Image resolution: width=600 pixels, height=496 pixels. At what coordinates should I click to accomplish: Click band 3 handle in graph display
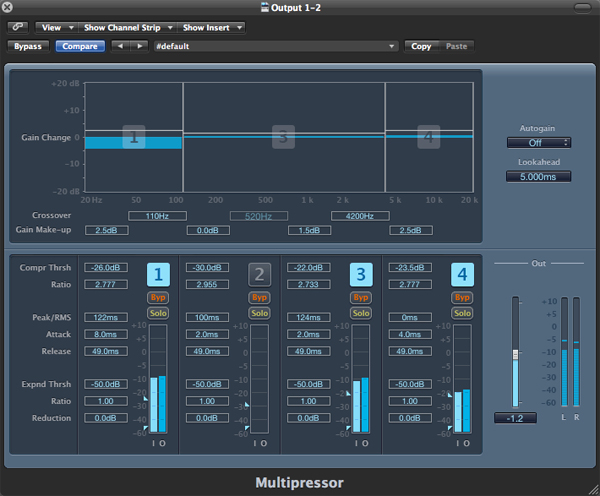[283, 137]
